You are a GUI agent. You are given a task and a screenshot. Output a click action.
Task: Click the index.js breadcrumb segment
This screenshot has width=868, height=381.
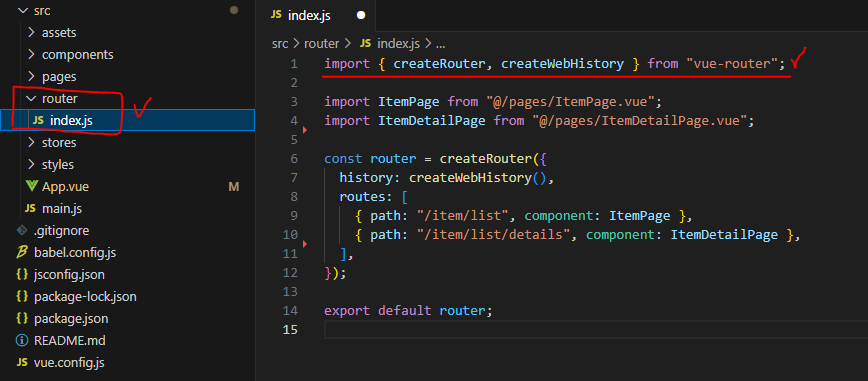(x=398, y=44)
